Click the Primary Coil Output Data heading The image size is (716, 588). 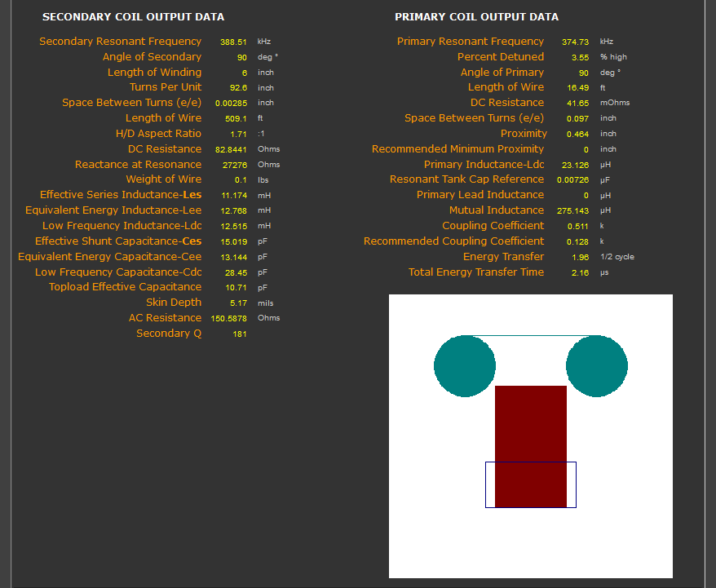click(477, 17)
